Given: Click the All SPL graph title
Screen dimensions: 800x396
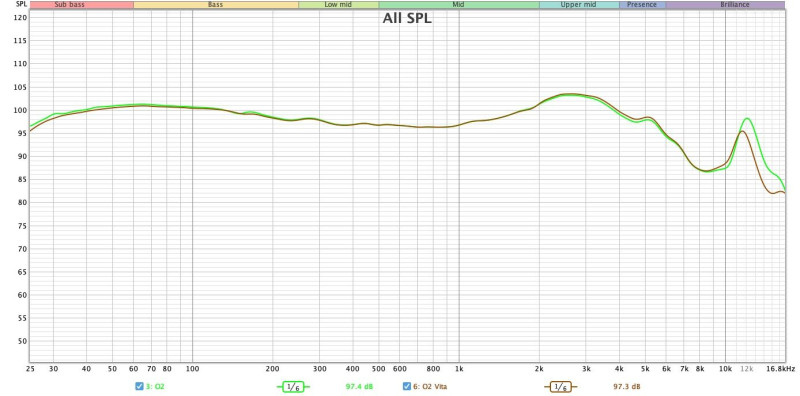Looking at the screenshot, I should click(x=407, y=19).
